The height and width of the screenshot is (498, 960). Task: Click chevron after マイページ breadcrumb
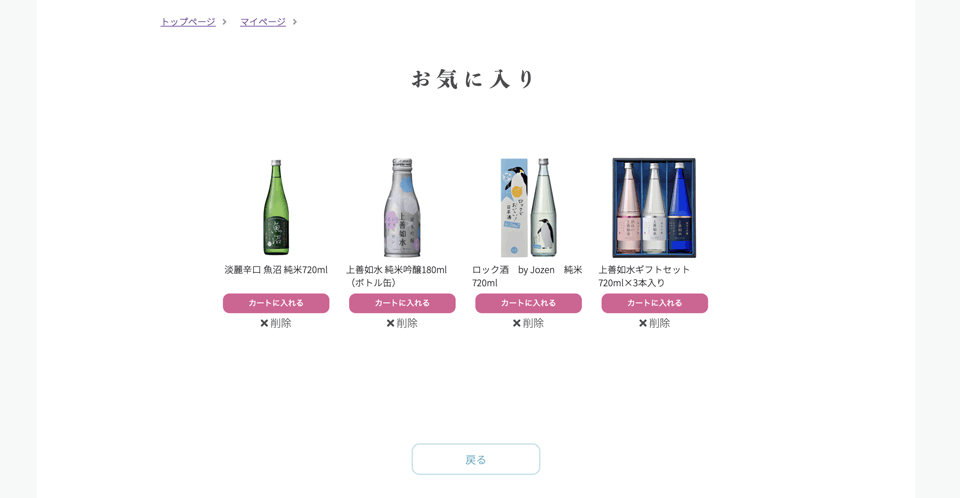point(294,22)
